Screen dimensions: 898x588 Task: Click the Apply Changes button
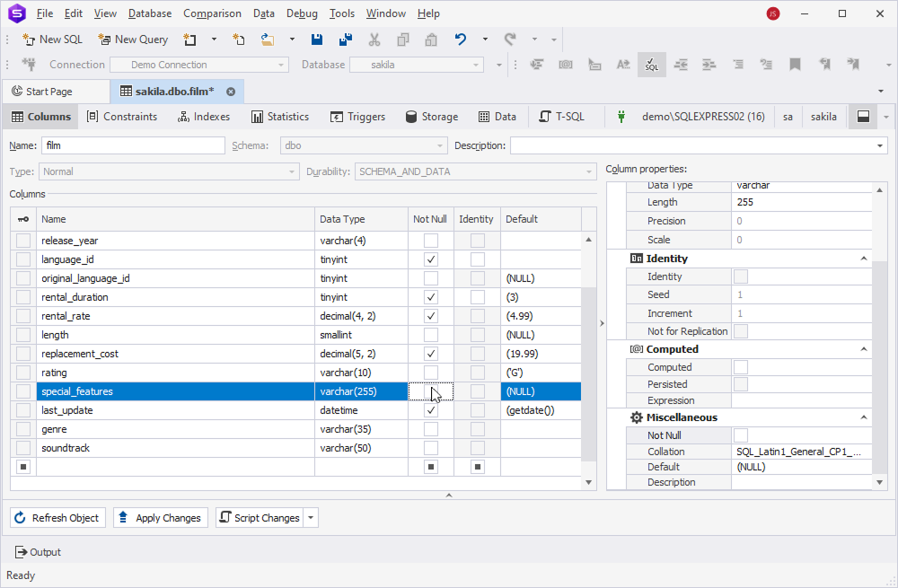click(161, 518)
